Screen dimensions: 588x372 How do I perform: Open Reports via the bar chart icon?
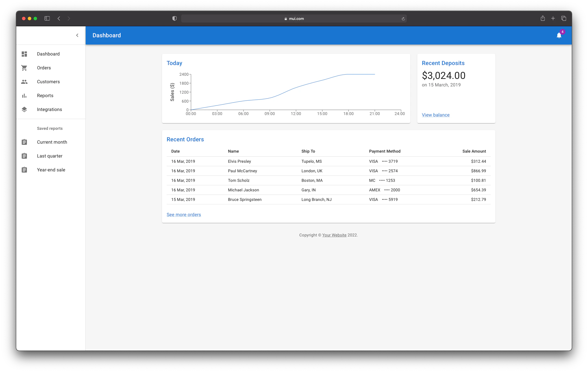tap(24, 95)
